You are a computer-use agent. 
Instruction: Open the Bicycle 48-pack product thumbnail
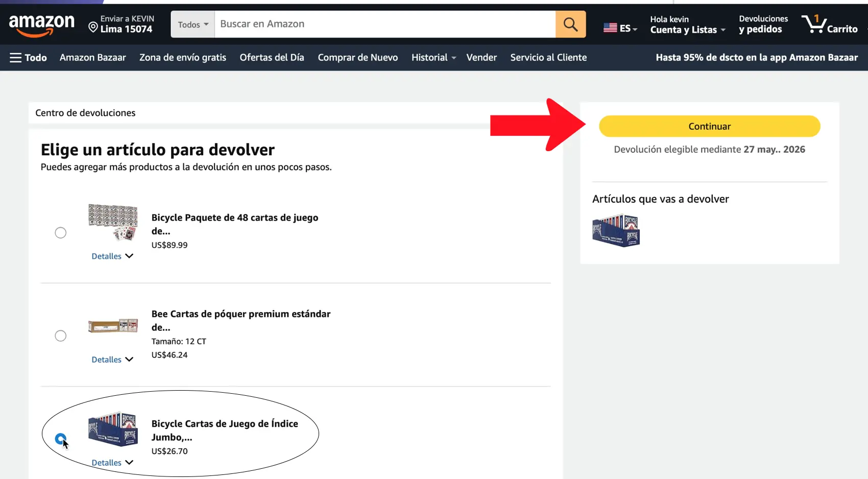tap(113, 222)
